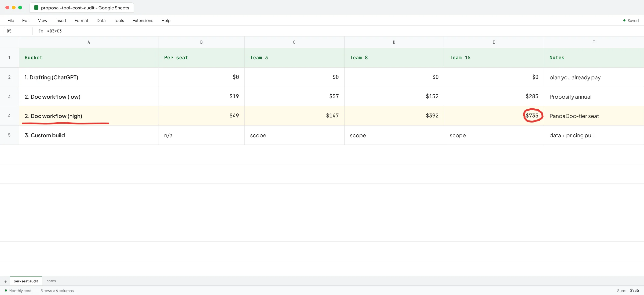Select row 2 header
The height and width of the screenshot is (295, 644).
point(9,77)
